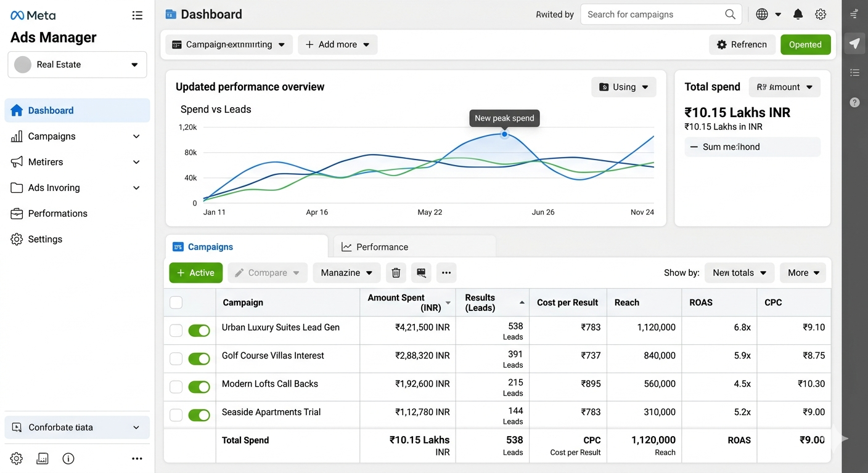Open the Manazine dropdown
The image size is (868, 473).
tap(346, 273)
